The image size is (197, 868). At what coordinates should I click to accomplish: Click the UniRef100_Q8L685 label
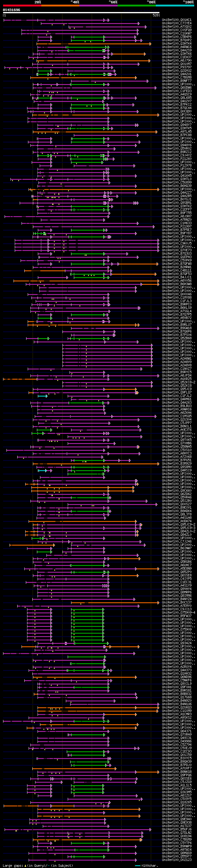coord(176,98)
